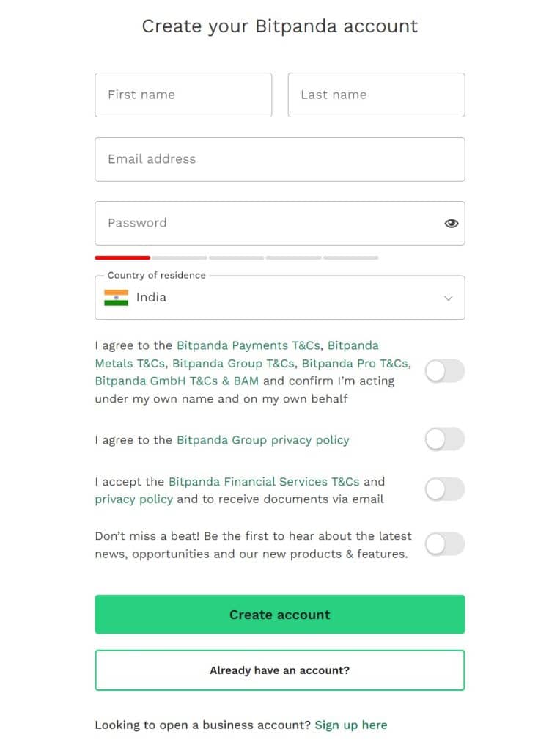560x751 pixels.
Task: Click the Create account button
Action: pos(279,614)
